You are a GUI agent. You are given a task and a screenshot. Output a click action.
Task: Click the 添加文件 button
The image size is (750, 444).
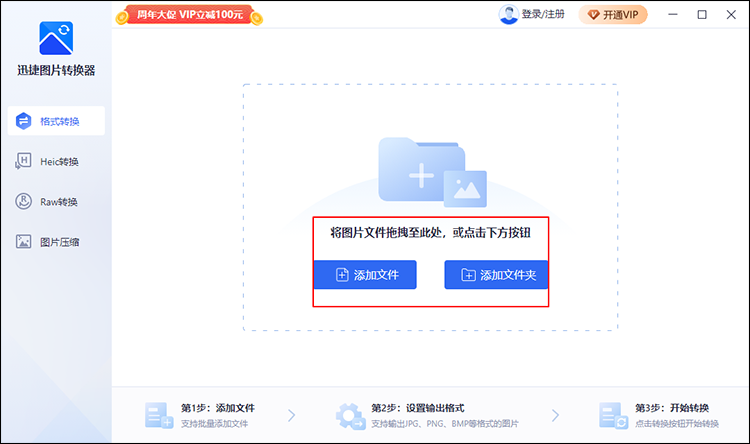point(365,275)
